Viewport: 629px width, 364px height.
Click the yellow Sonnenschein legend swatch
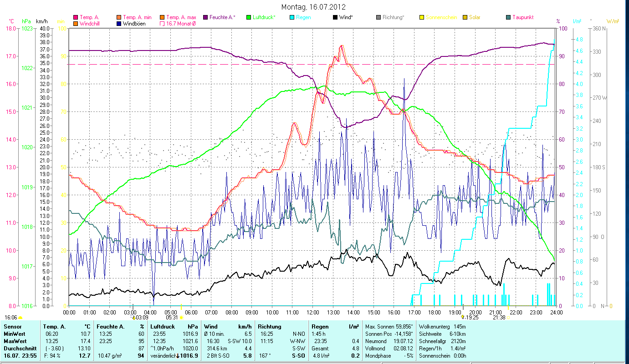[421, 17]
